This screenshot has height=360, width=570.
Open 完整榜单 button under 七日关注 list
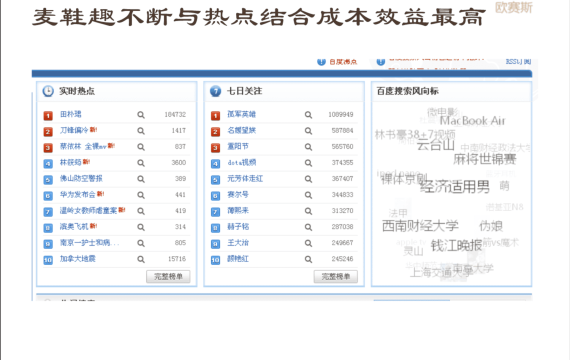pos(336,277)
